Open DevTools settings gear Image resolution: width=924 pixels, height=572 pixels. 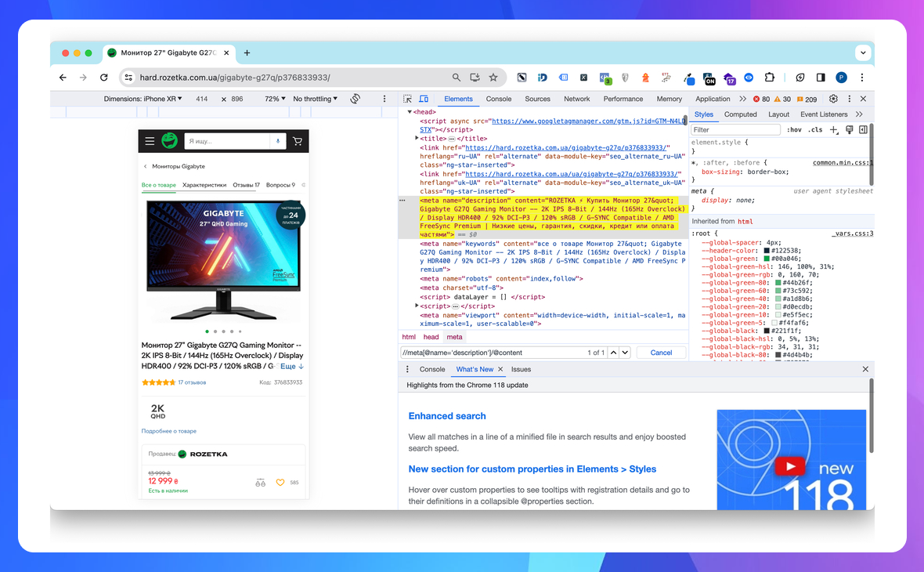click(x=833, y=99)
